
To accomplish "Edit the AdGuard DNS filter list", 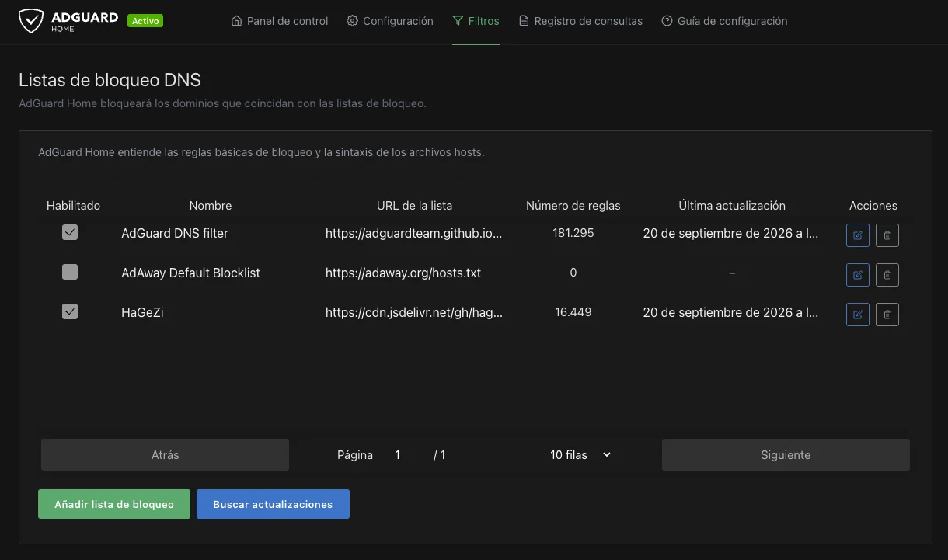I will coord(858,235).
